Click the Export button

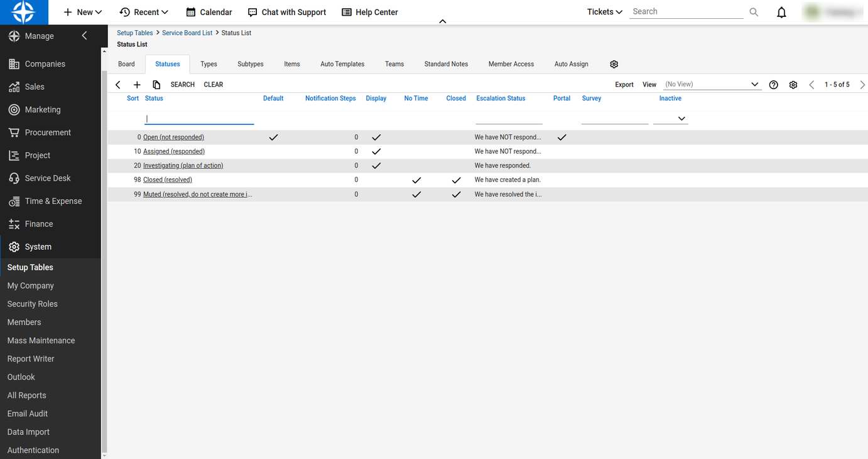coord(624,85)
